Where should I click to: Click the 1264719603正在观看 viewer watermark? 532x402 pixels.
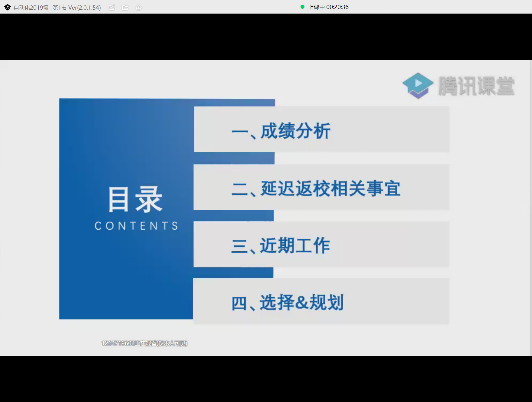(x=144, y=343)
